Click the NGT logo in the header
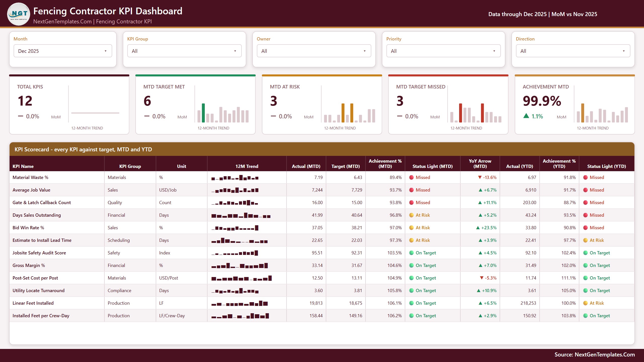This screenshot has width=644, height=362. (x=19, y=14)
